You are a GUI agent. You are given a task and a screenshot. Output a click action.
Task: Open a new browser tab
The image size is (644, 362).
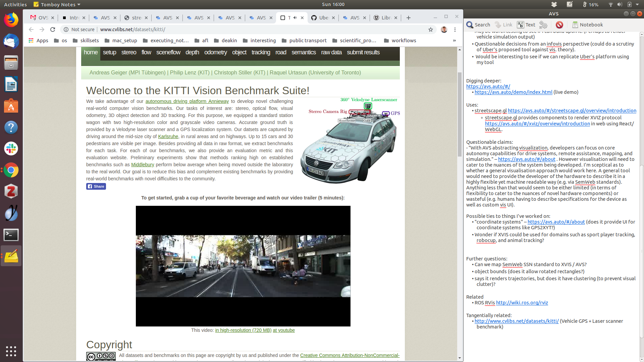pyautogui.click(x=408, y=18)
